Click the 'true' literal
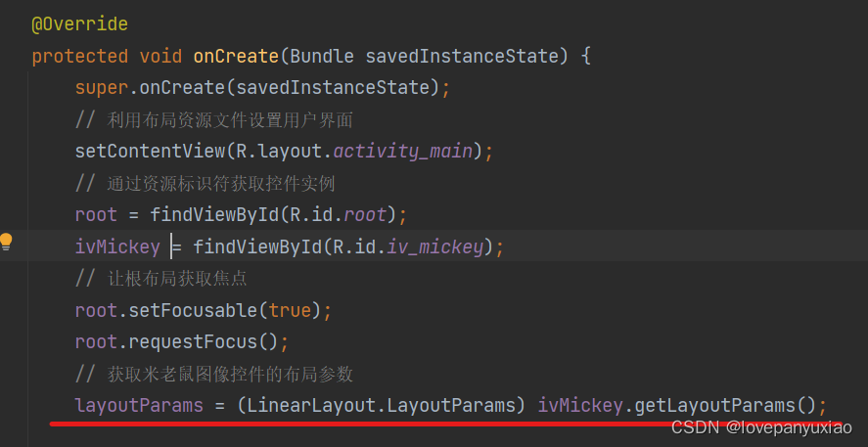The width and height of the screenshot is (868, 447). 290,310
